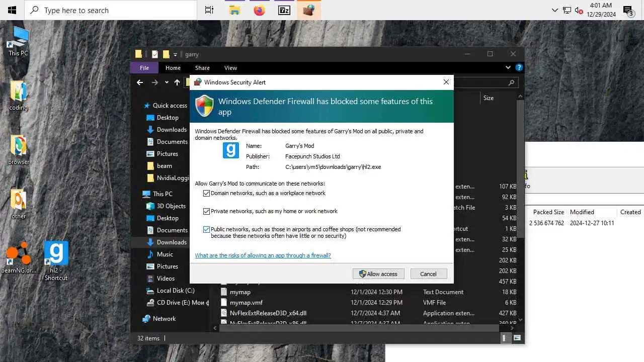
Task: Open Explorer help question mark icon
Action: (x=519, y=67)
